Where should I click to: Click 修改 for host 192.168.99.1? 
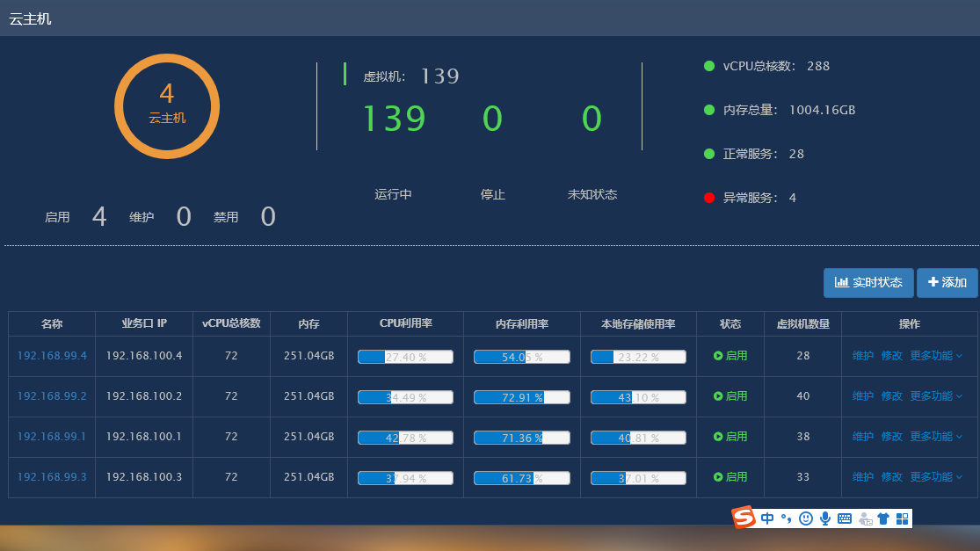pyautogui.click(x=891, y=437)
